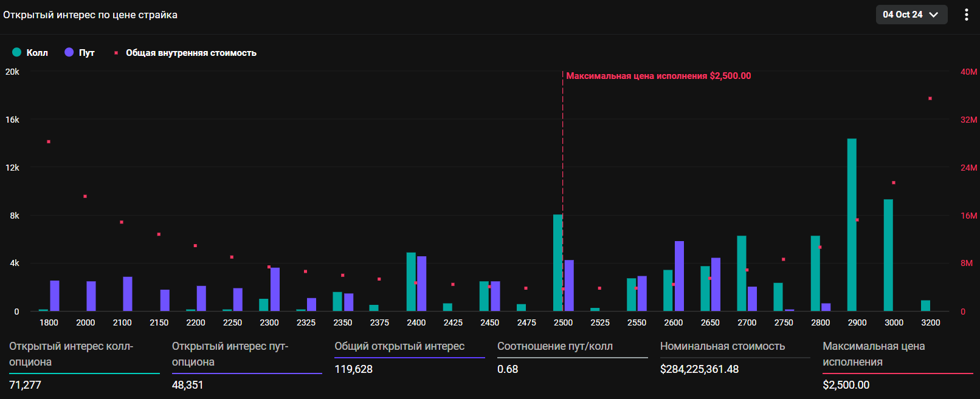Click the chevron arrow beside 04 Oct 24
980x399 pixels.
(934, 15)
